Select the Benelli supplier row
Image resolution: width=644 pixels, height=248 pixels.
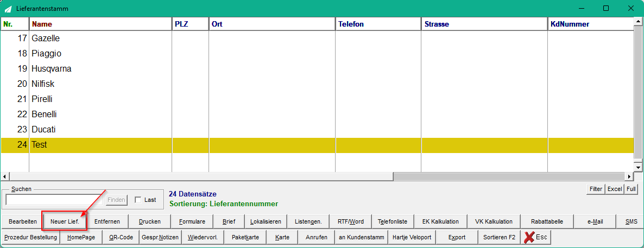tap(318, 114)
